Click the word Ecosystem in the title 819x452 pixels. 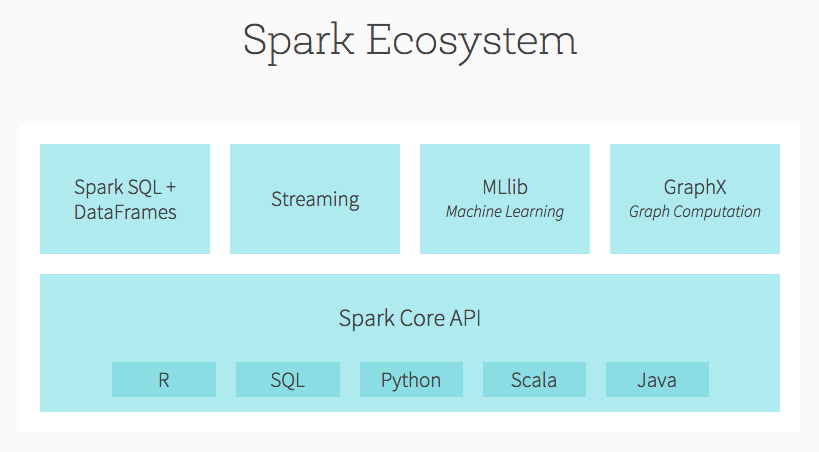pyautogui.click(x=472, y=40)
